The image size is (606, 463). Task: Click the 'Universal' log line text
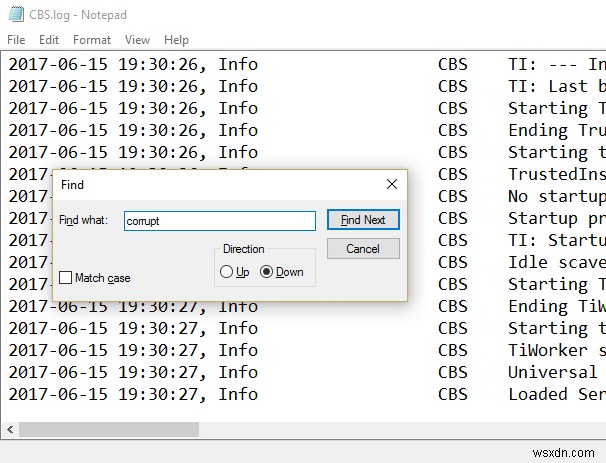[552, 372]
